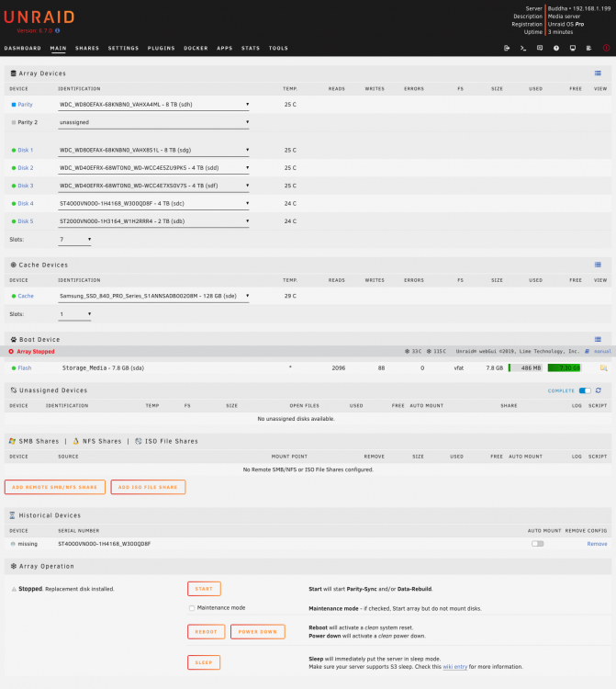
Task: Toggle Array Devices view icon
Action: [x=598, y=73]
